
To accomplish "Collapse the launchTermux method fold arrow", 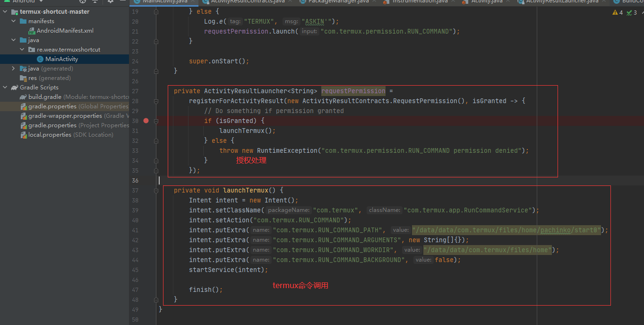I will click(x=156, y=191).
